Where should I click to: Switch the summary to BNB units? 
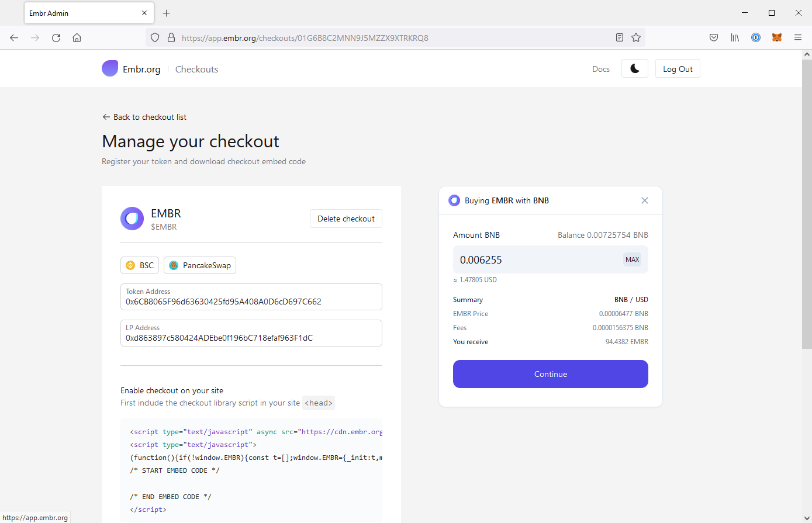(621, 299)
